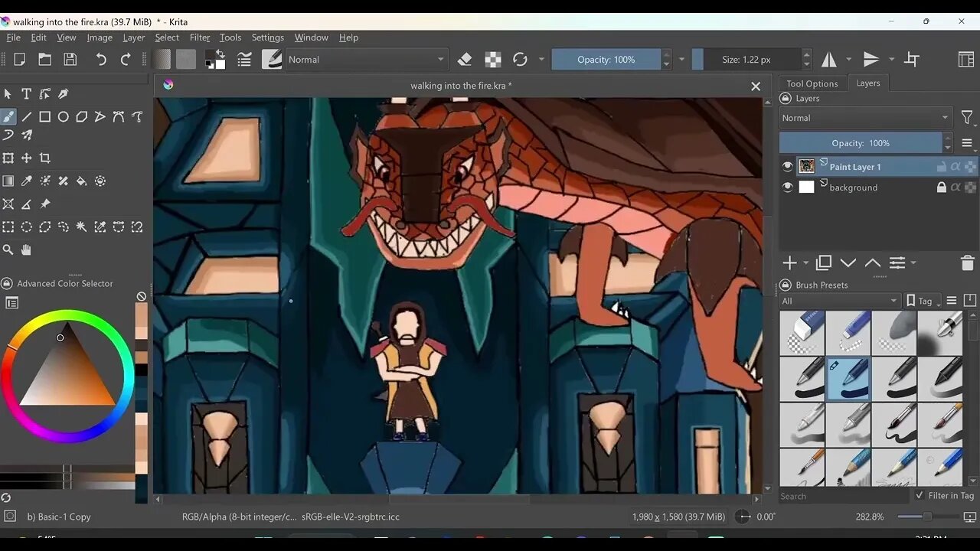
Task: Select the Smart Patch tool
Action: [x=64, y=181]
